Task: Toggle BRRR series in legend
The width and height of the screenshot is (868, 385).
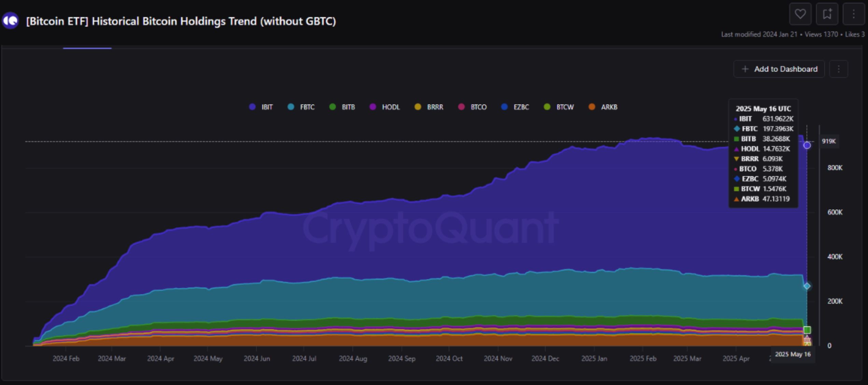Action: coord(429,107)
